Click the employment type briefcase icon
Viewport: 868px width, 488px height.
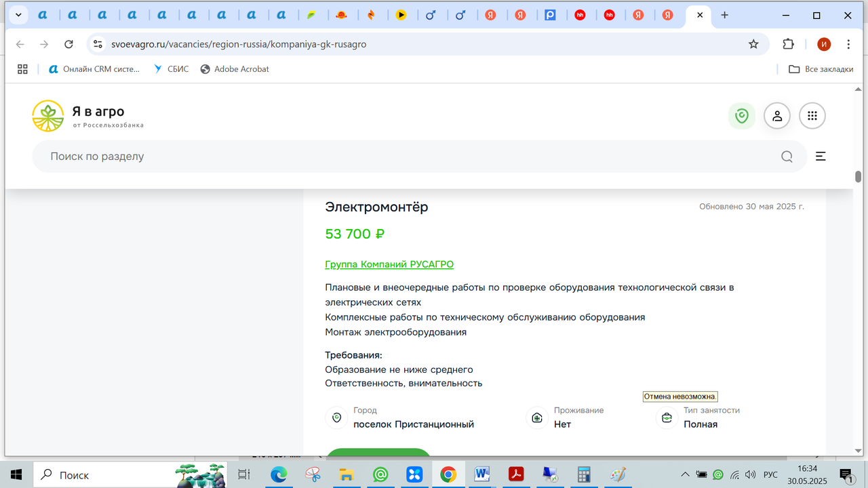pyautogui.click(x=667, y=418)
